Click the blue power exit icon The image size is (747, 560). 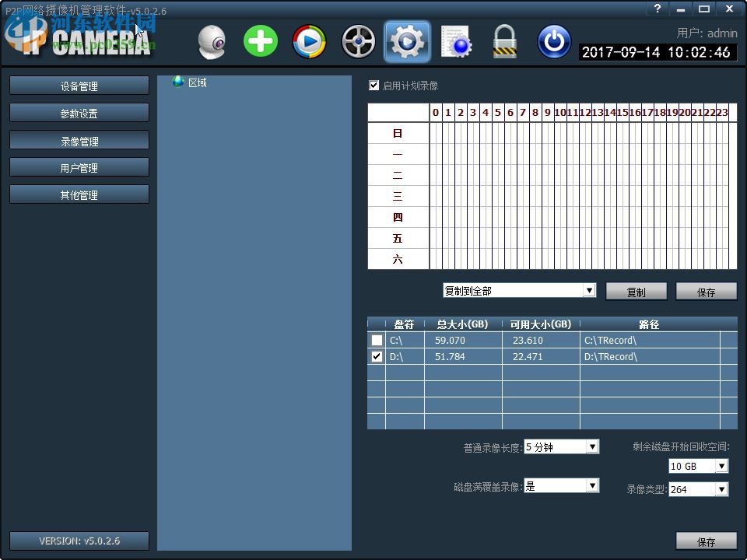pyautogui.click(x=554, y=42)
